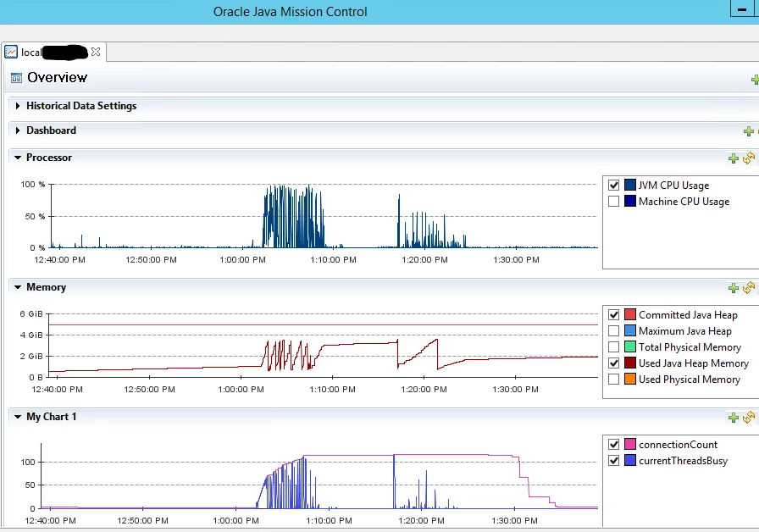Image resolution: width=759 pixels, height=532 pixels.
Task: Add attribute to My Chart 1 with plus icon
Action: click(734, 418)
